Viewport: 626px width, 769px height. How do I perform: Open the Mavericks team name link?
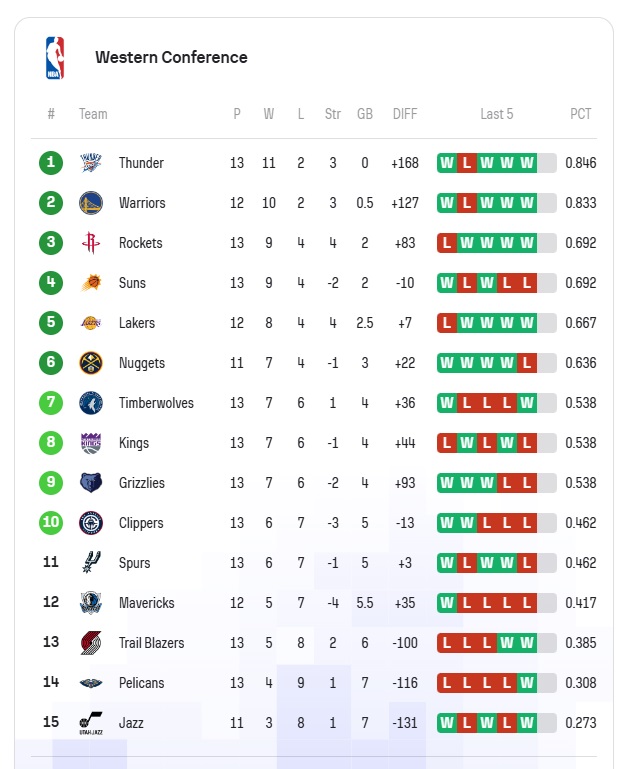tap(147, 603)
